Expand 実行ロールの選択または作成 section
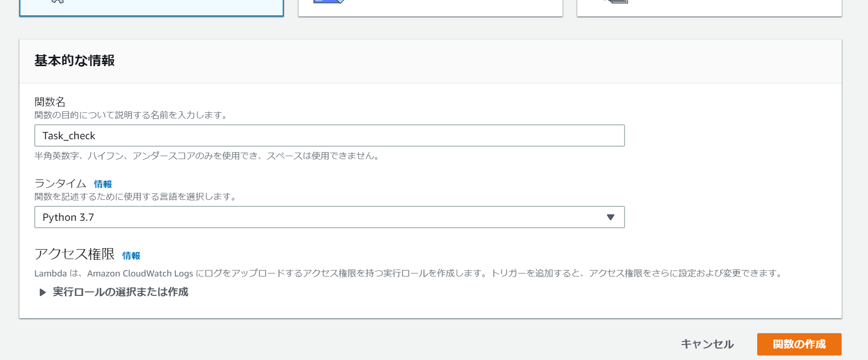The height and width of the screenshot is (360, 868). [x=114, y=292]
